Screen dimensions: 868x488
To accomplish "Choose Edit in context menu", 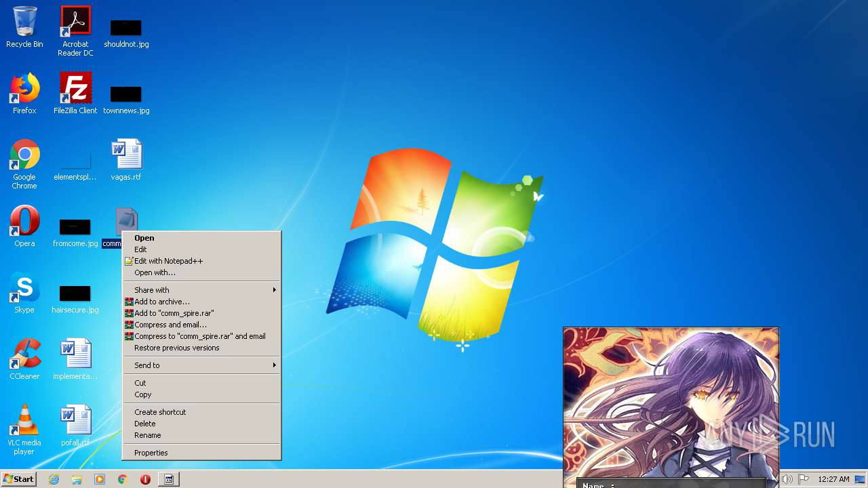I will 201,249.
